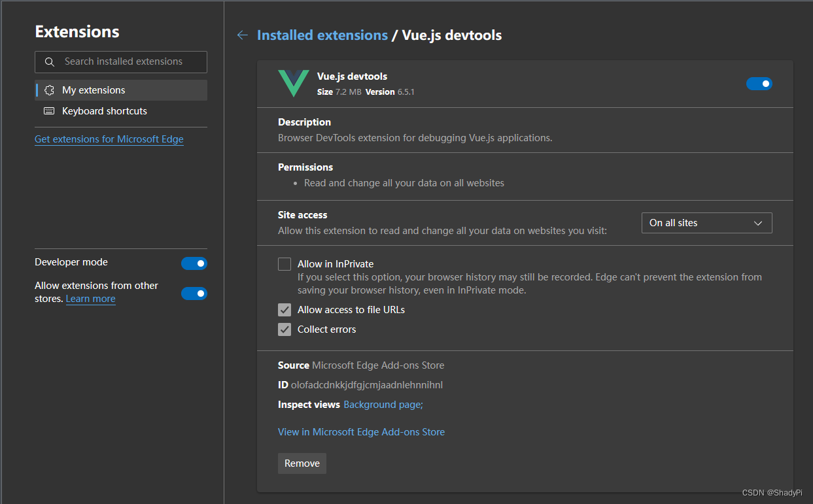
Task: Click the back arrow to Installed extensions
Action: (242, 35)
